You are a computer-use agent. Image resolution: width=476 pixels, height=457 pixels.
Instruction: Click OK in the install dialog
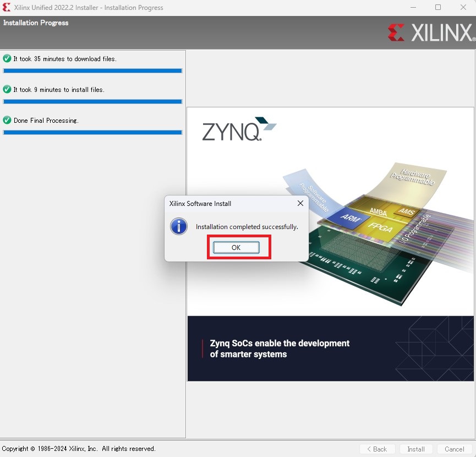click(236, 247)
